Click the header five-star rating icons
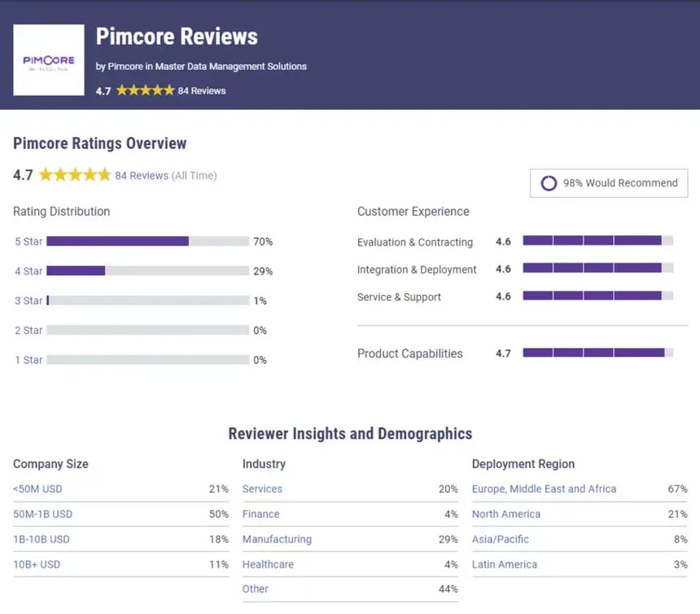 145,90
